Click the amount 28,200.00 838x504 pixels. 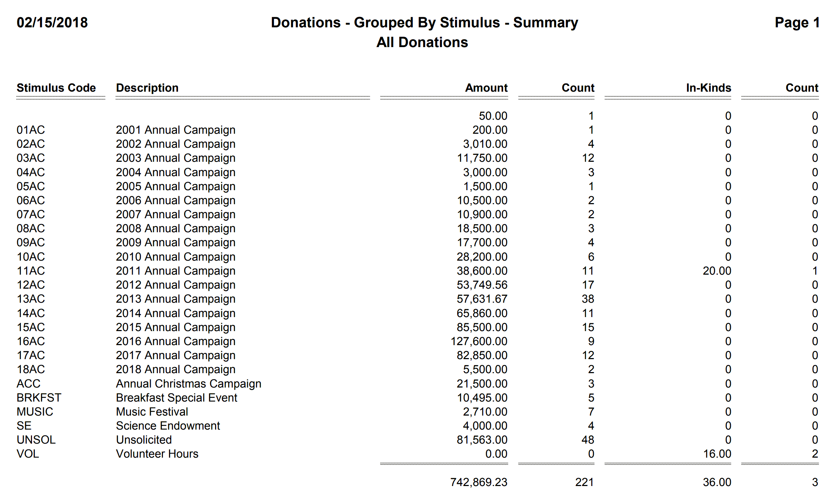coord(482,257)
